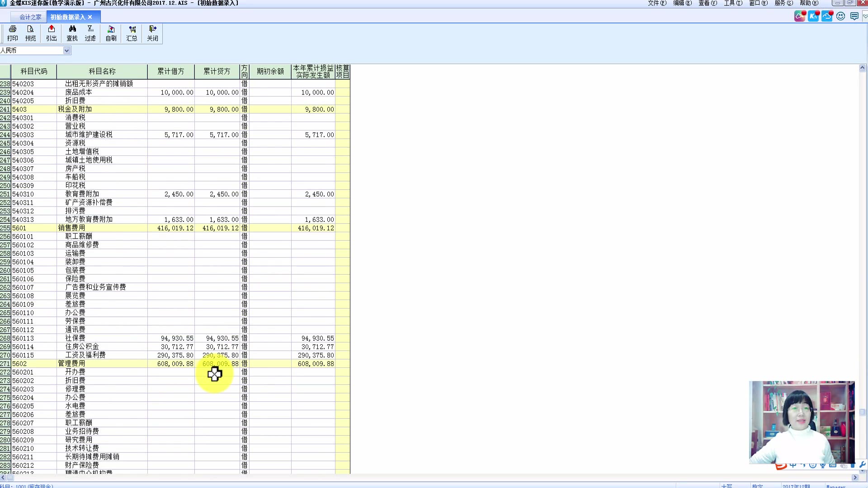Image resolution: width=868 pixels, height=488 pixels.
Task: Expand the 人民币 currency dropdown
Action: (66, 51)
